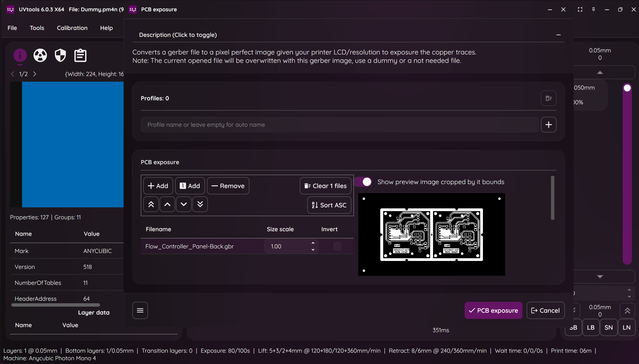Open the File menu

pyautogui.click(x=12, y=28)
